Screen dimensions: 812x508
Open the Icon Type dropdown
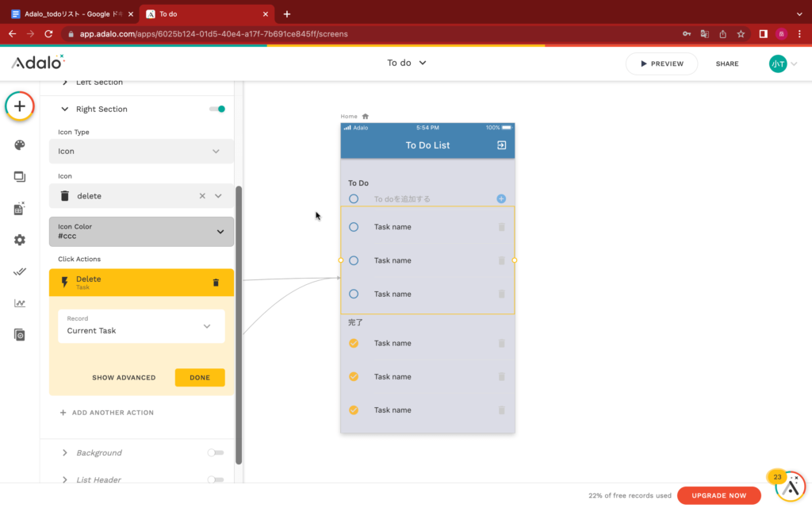pos(141,152)
